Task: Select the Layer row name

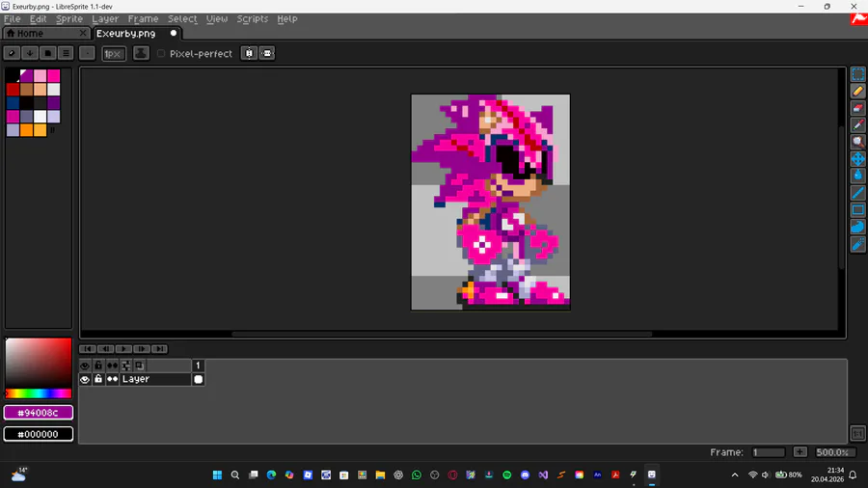Action: pyautogui.click(x=155, y=380)
